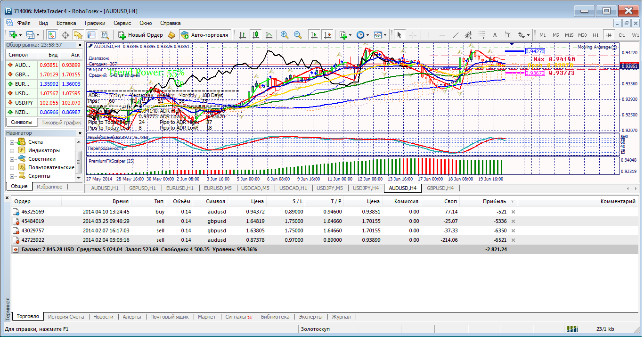Select order 46325169 row
Screen dimensions: 644x337
coord(33,212)
